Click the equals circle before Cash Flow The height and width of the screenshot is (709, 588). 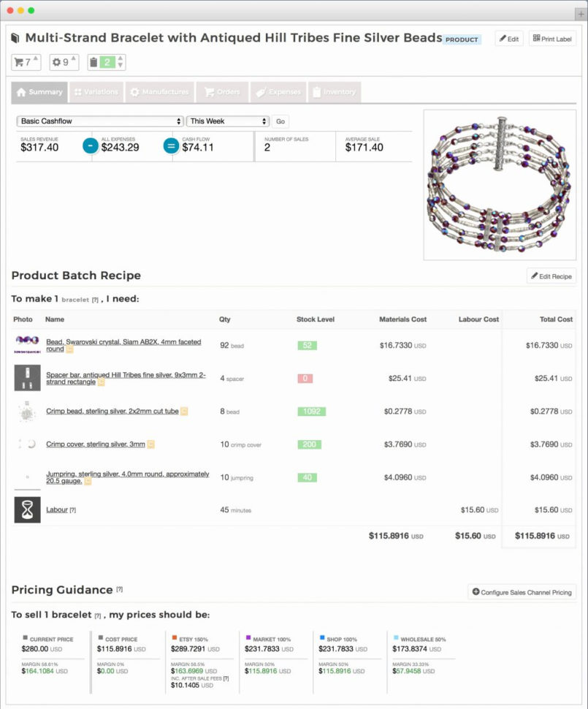pos(171,145)
